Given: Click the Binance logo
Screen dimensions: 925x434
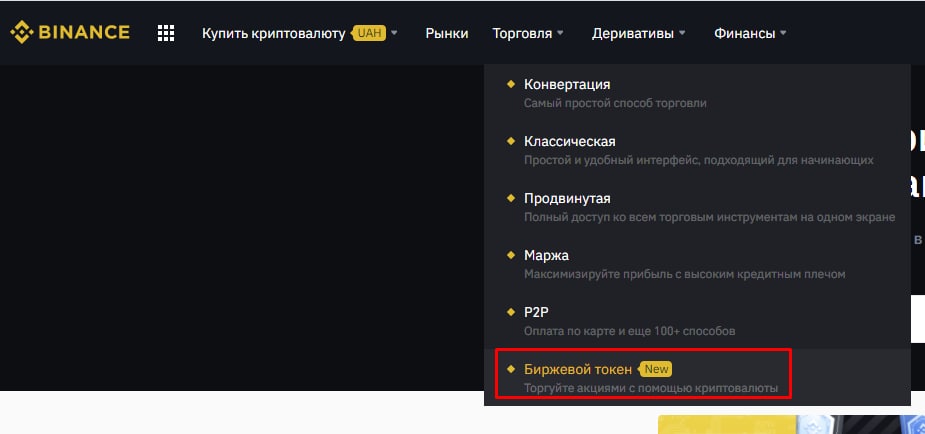Looking at the screenshot, I should coord(70,32).
